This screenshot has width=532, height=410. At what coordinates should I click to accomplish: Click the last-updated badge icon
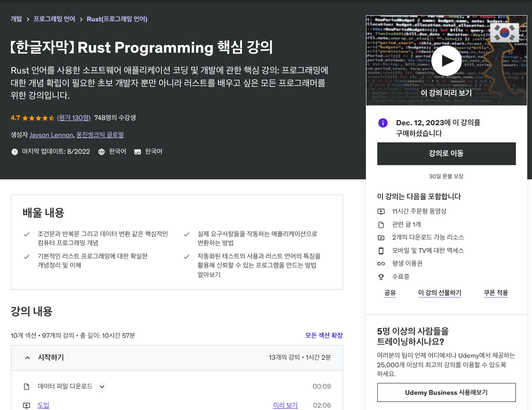click(x=15, y=152)
